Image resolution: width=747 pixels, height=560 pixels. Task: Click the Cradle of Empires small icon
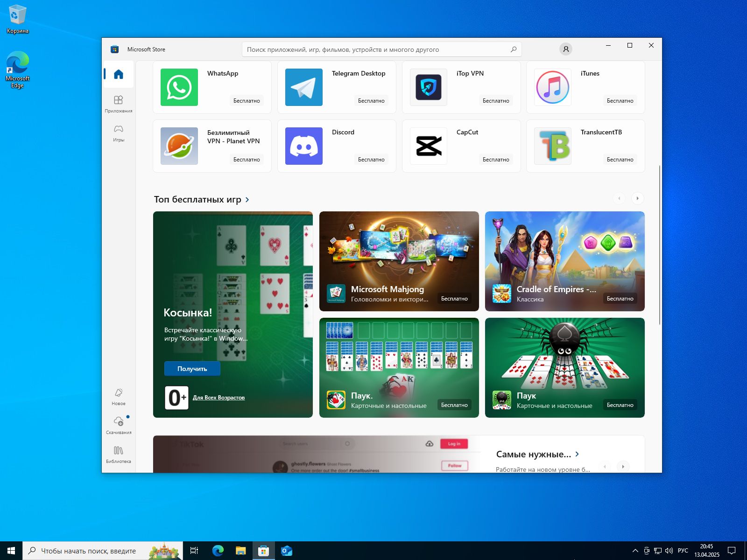(502, 294)
